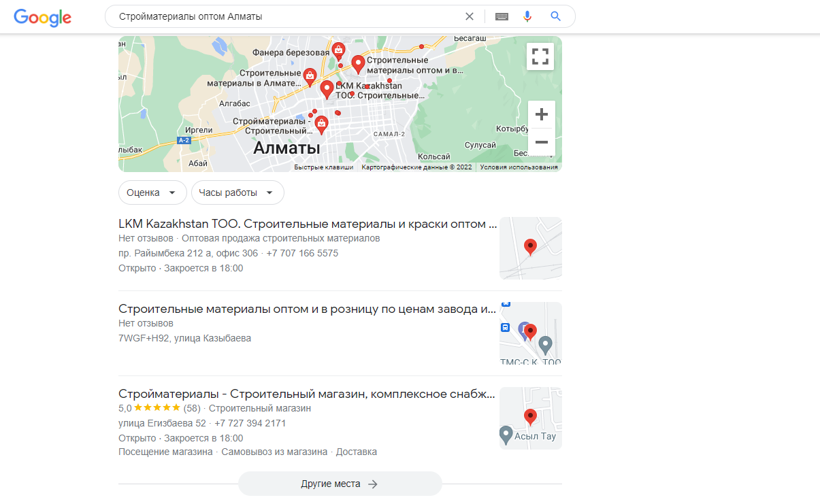
Task: Zoom out of the map with the minus button
Action: point(542,142)
